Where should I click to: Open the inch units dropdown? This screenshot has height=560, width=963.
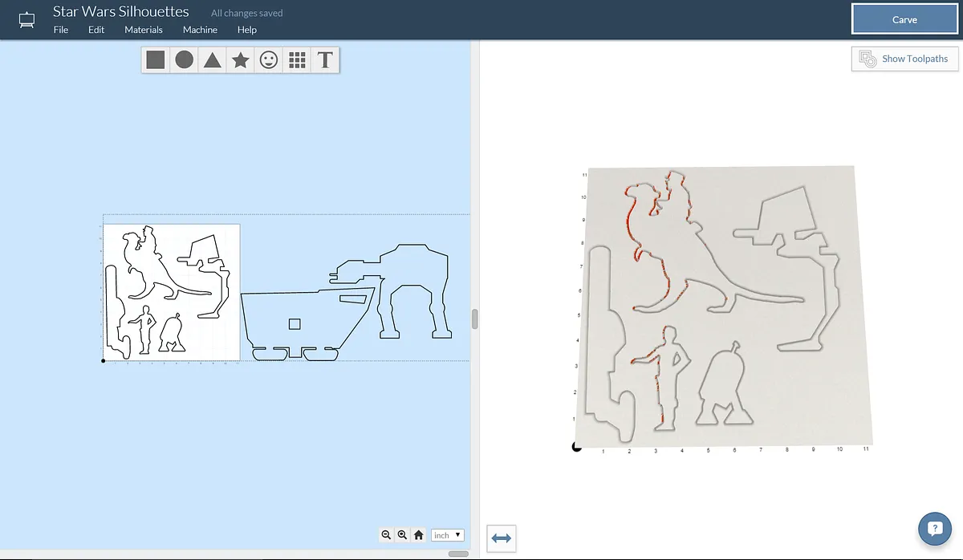447,535
